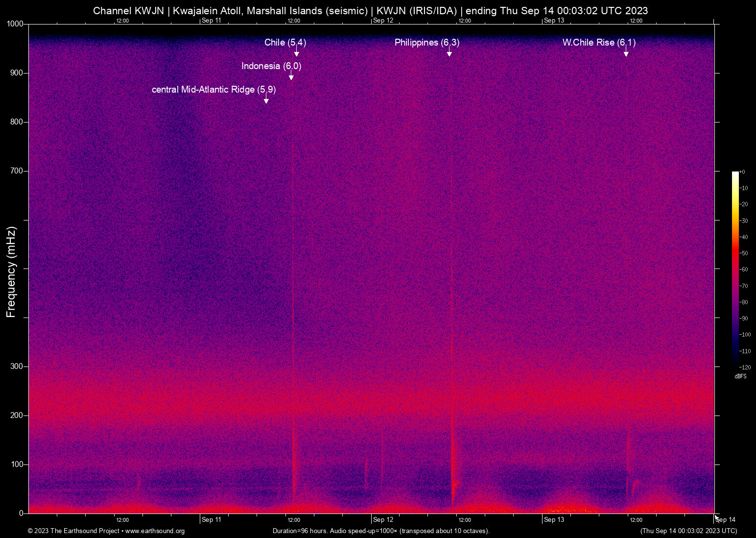Click the dBFS color scale bar
The height and width of the screenshot is (538, 756).
pyautogui.click(x=735, y=269)
